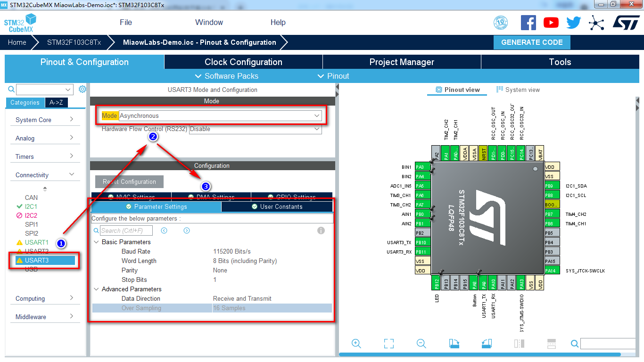Open the USART3 Mode dropdown
Image resolution: width=644 pixels, height=362 pixels.
coord(220,115)
